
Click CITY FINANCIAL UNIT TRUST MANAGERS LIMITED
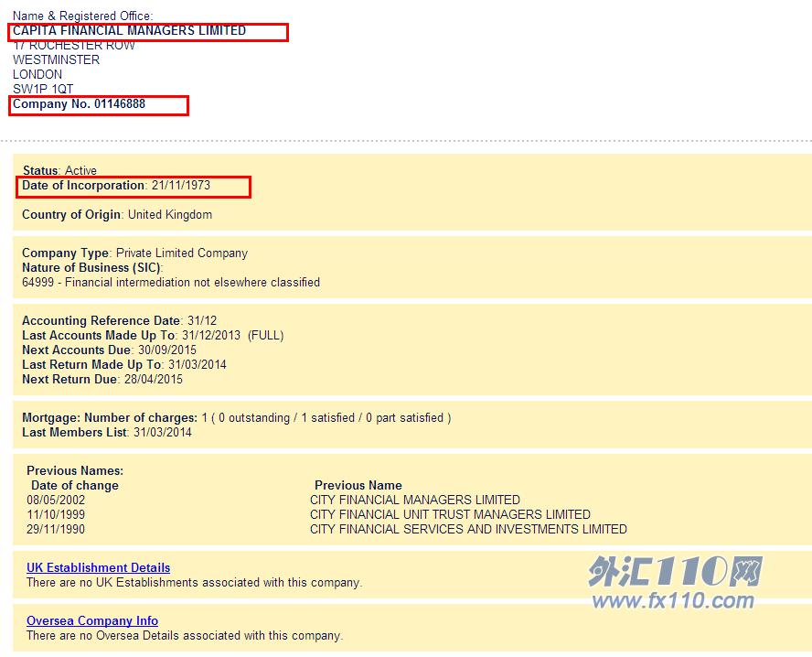(x=450, y=514)
